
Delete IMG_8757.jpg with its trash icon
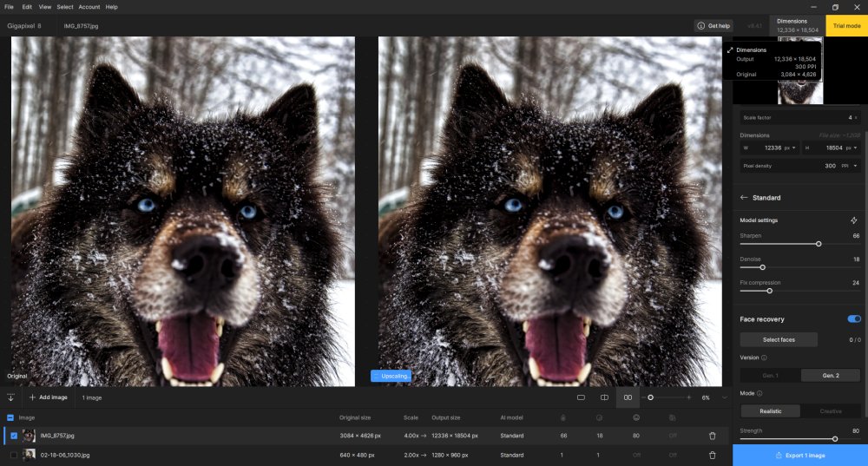click(x=713, y=436)
